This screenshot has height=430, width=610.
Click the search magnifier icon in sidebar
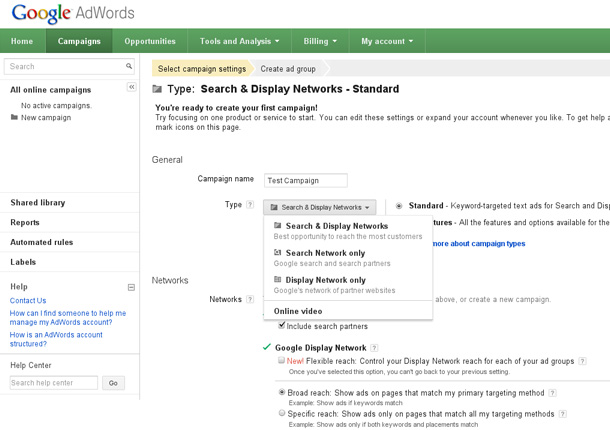click(129, 66)
